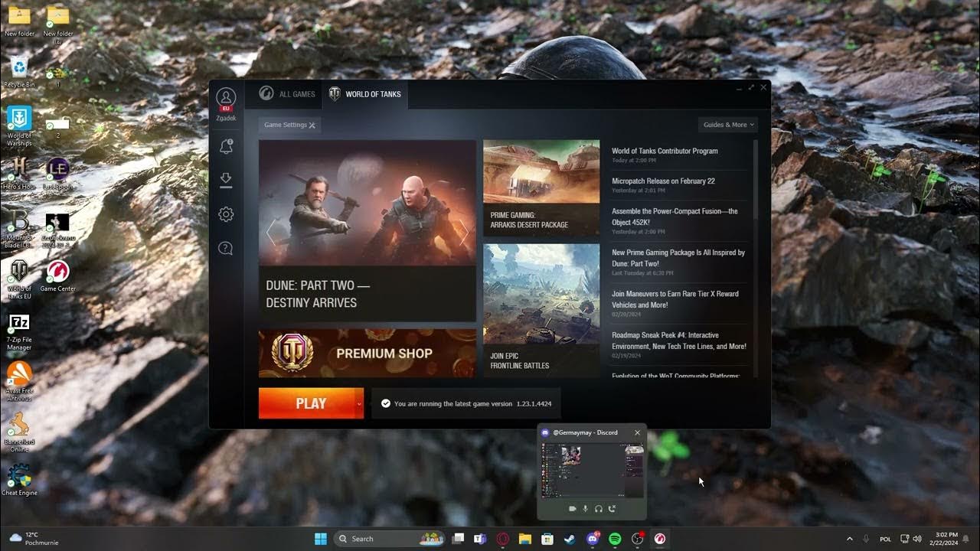Open notifications via the bell icon

coord(226,145)
